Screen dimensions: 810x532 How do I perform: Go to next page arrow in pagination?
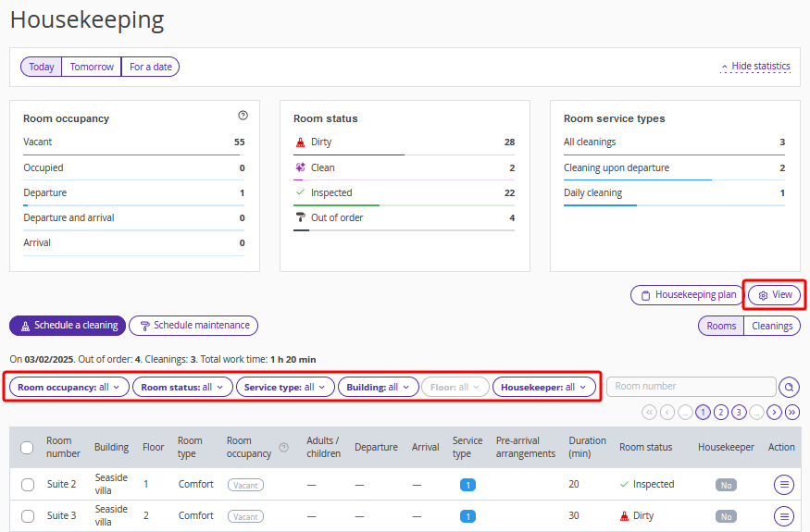(774, 412)
